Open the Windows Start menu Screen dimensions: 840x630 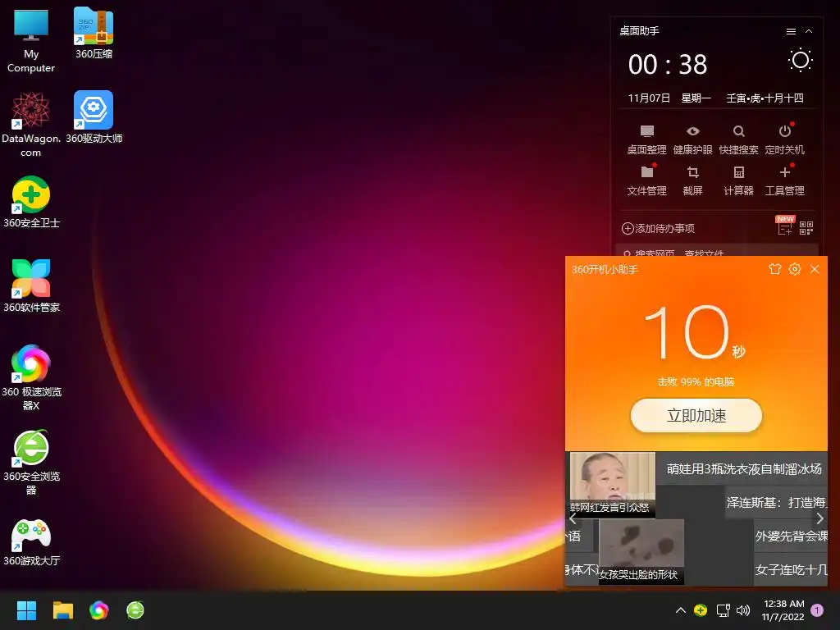click(x=26, y=610)
